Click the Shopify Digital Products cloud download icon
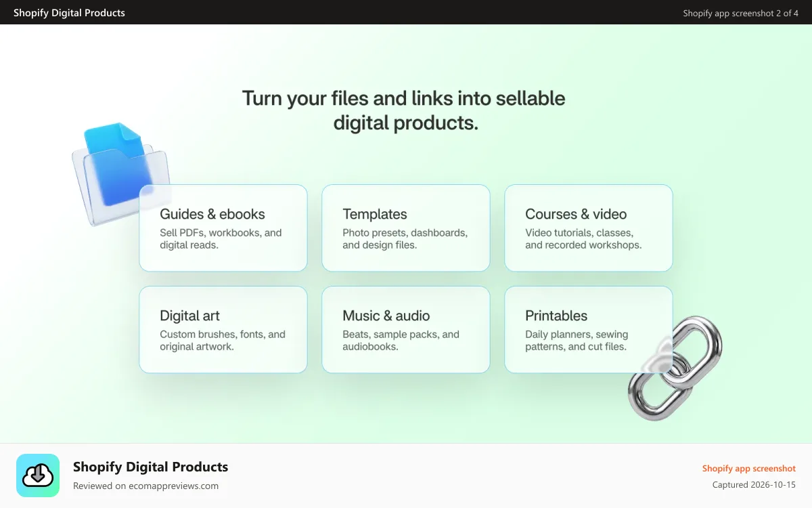The width and height of the screenshot is (812, 508). tap(38, 475)
